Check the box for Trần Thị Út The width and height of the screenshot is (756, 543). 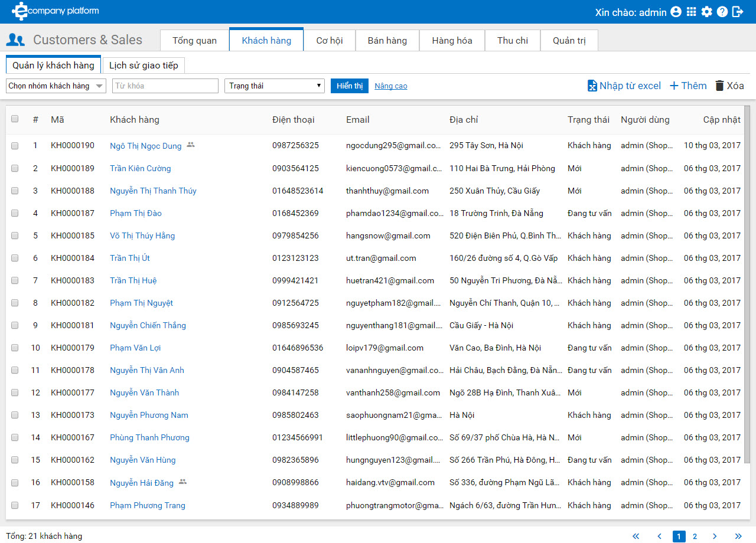click(x=15, y=258)
